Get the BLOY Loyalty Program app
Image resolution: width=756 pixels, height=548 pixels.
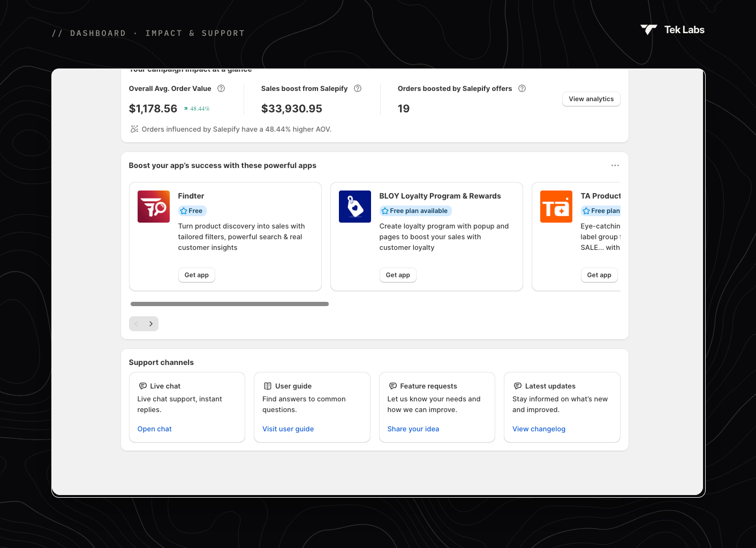[398, 275]
